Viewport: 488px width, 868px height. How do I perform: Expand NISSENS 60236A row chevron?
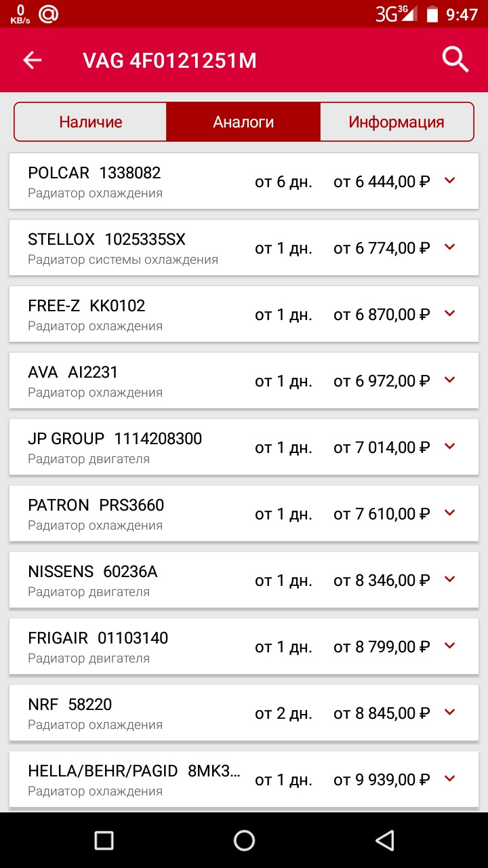tap(449, 579)
